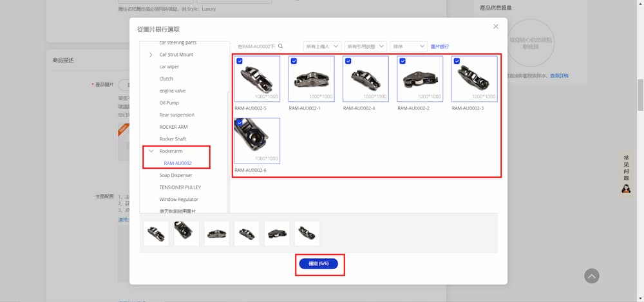
Task: Open the image bank link
Action: tap(440, 46)
